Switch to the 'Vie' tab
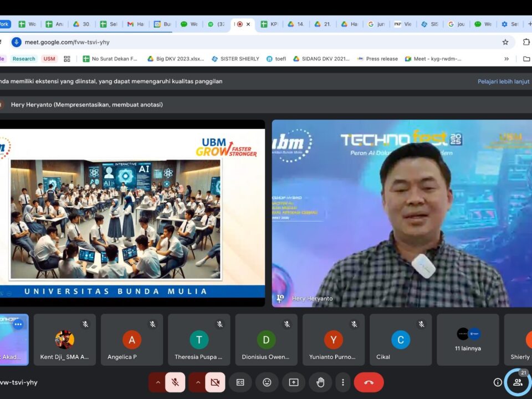 [x=403, y=24]
